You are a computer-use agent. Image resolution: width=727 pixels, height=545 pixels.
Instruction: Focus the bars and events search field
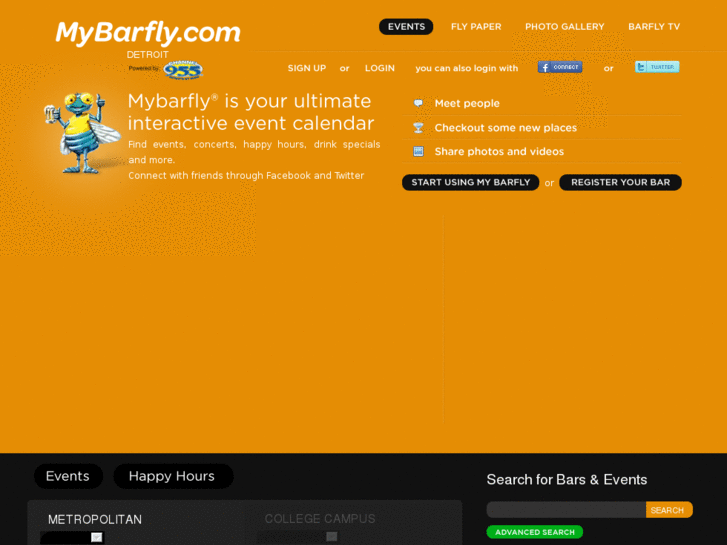click(566, 510)
